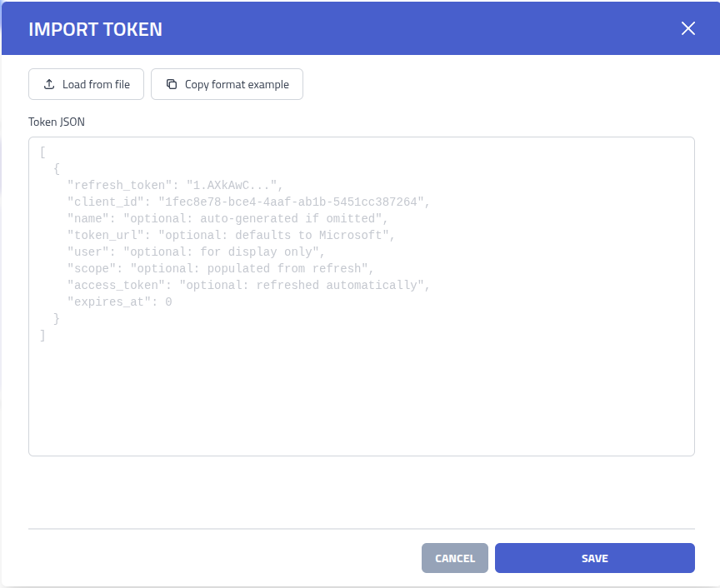Select the Load from file button
720x588 pixels.
86,83
